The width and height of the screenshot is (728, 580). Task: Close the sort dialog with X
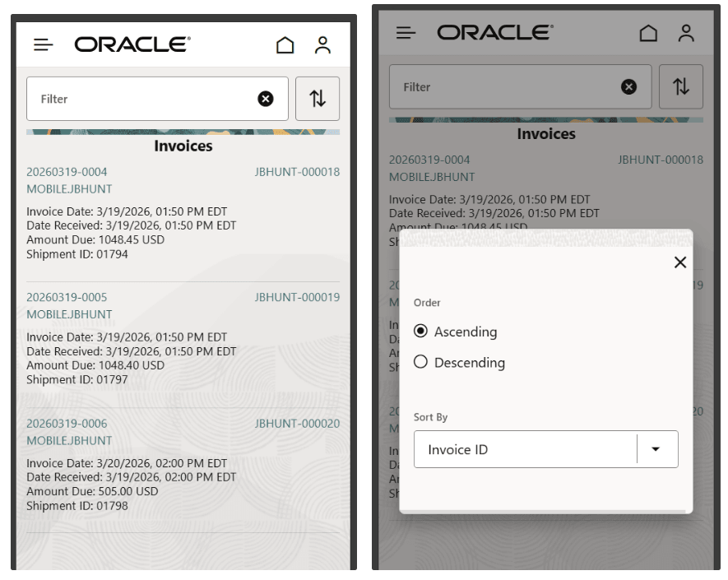[x=680, y=262]
